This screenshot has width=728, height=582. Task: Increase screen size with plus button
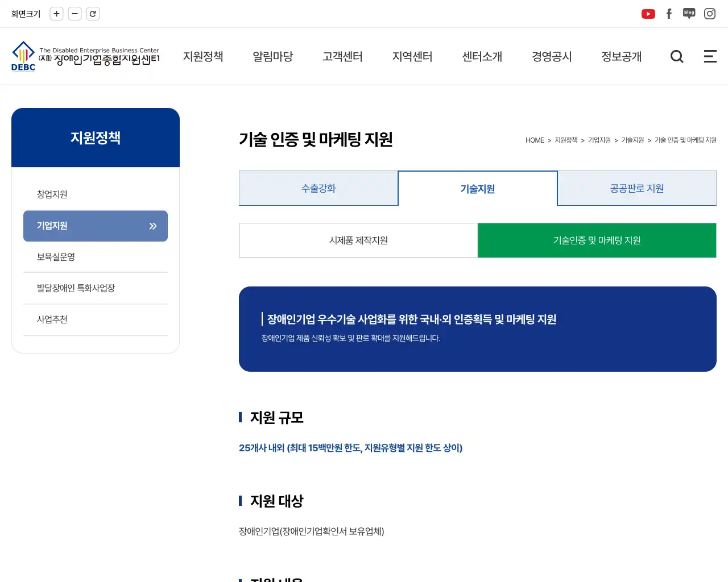(x=56, y=14)
